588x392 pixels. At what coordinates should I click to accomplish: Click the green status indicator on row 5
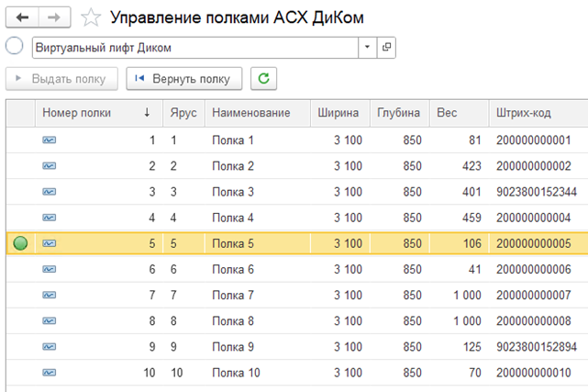click(x=20, y=243)
